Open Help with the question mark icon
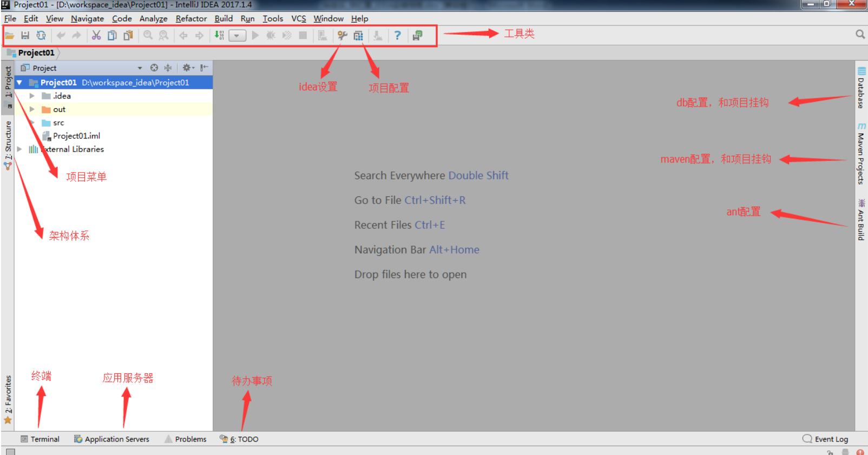The height and width of the screenshot is (455, 868). coord(398,36)
